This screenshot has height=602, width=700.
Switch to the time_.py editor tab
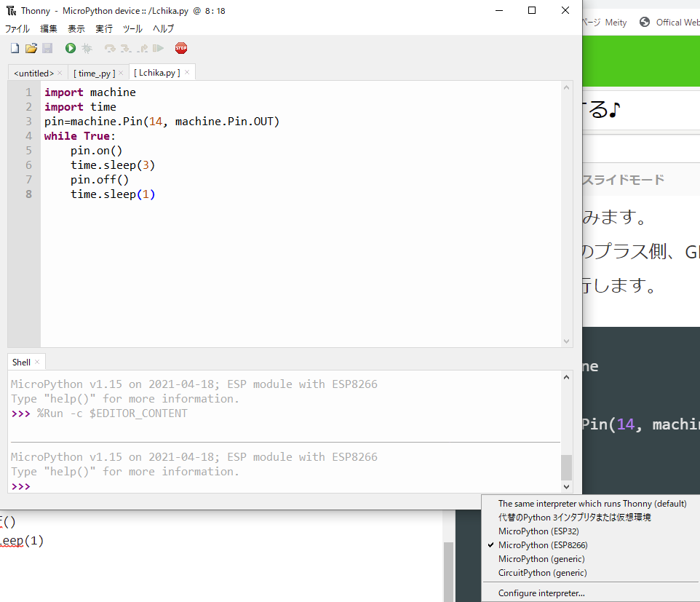point(94,74)
